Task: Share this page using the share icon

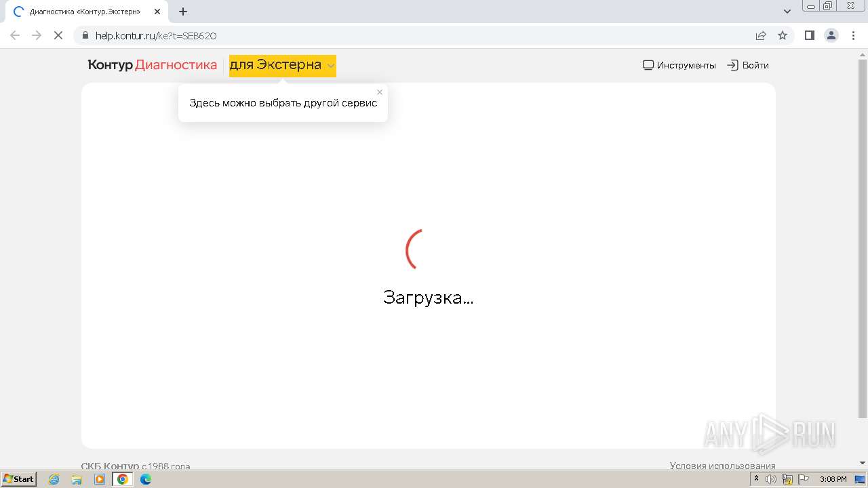Action: [x=761, y=35]
